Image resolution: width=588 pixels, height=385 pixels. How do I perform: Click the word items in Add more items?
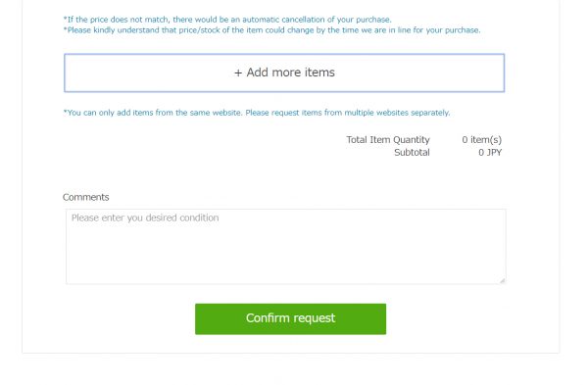[x=319, y=72]
